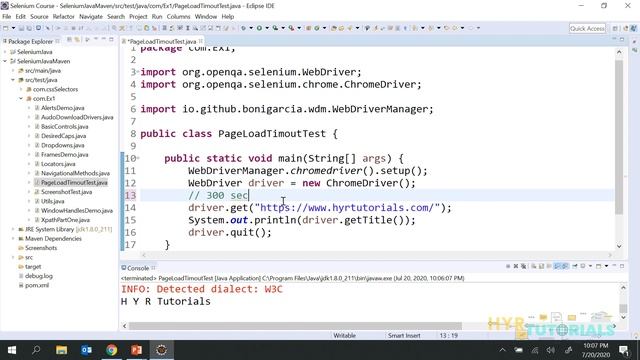Toggle Show Console on standard error change

[x=565, y=266]
